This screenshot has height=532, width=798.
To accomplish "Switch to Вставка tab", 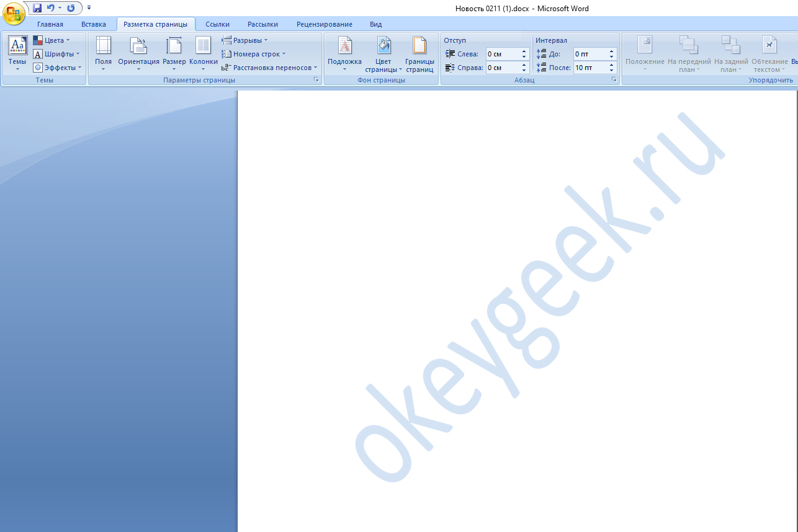I will tap(94, 24).
